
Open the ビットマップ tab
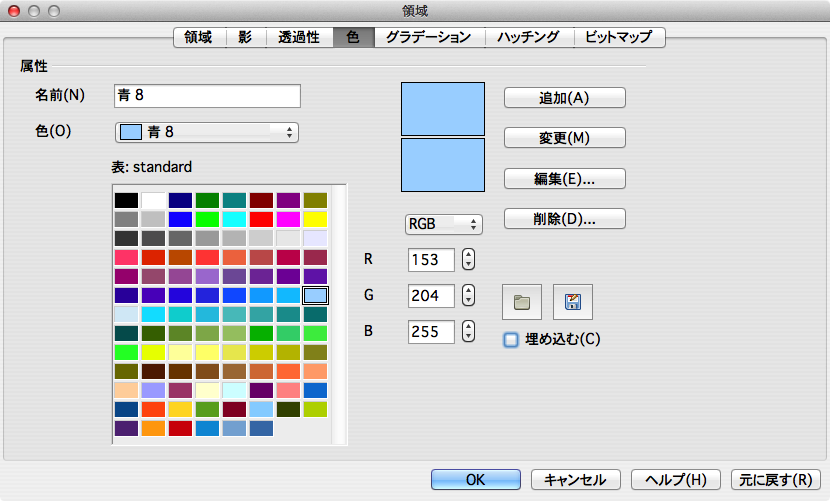pos(619,37)
